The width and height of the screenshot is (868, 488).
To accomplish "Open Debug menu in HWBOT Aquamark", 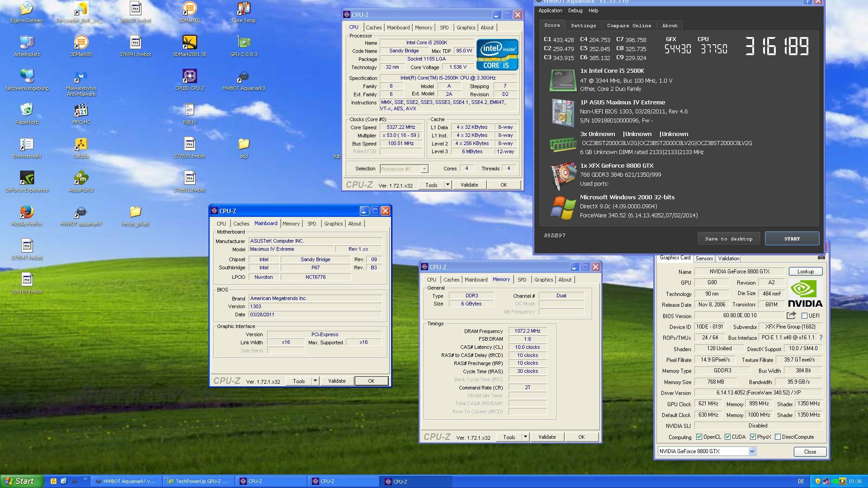I will tap(575, 10).
